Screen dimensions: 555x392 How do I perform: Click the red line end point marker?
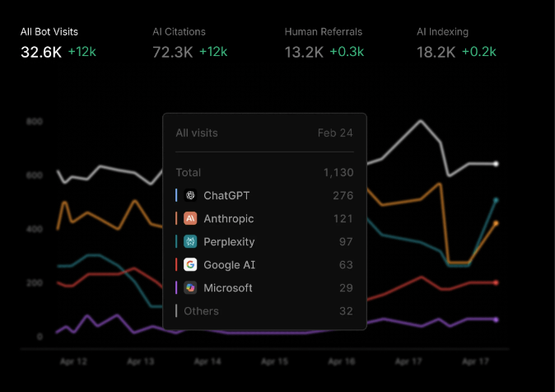(496, 282)
